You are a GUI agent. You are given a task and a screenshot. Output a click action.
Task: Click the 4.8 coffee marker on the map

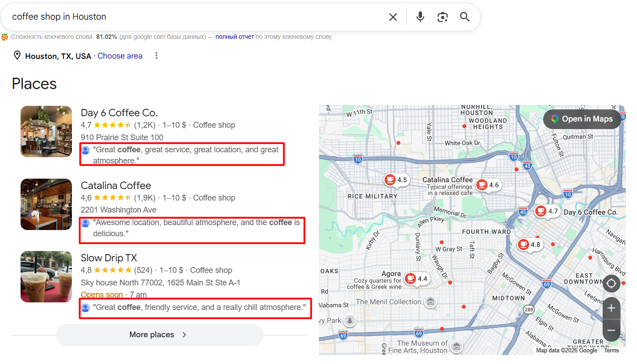pos(529,245)
